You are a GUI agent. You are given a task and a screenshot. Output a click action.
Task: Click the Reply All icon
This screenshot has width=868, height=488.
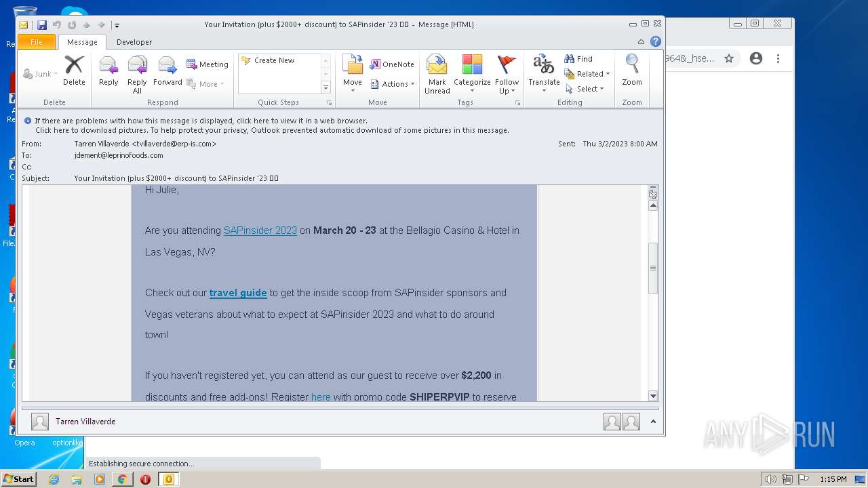coord(137,74)
